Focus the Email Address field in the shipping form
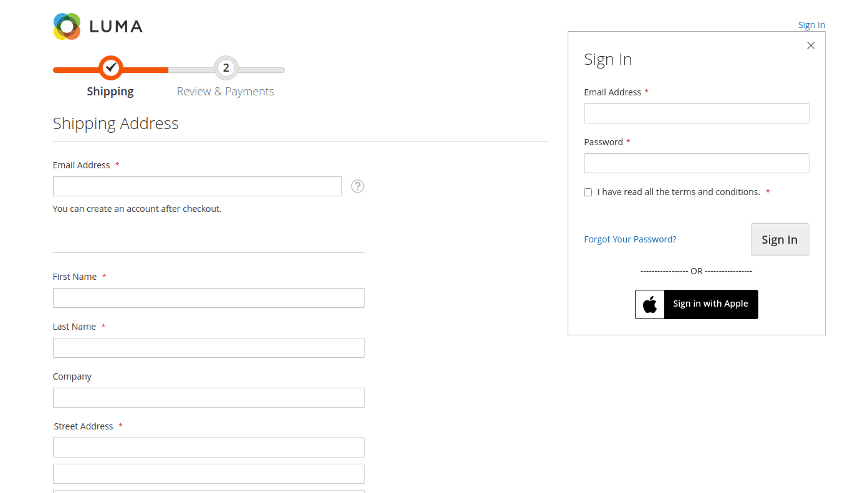The image size is (868, 493). point(197,186)
